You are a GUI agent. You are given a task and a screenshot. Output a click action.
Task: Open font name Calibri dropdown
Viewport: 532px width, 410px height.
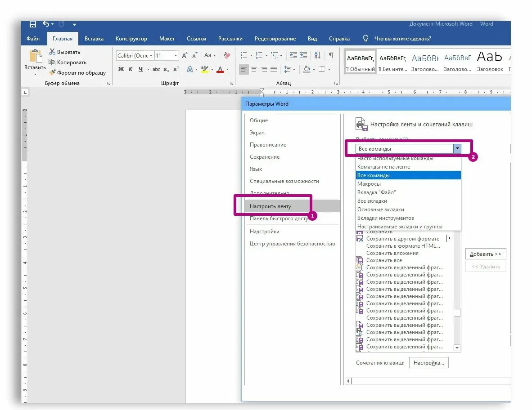point(151,56)
